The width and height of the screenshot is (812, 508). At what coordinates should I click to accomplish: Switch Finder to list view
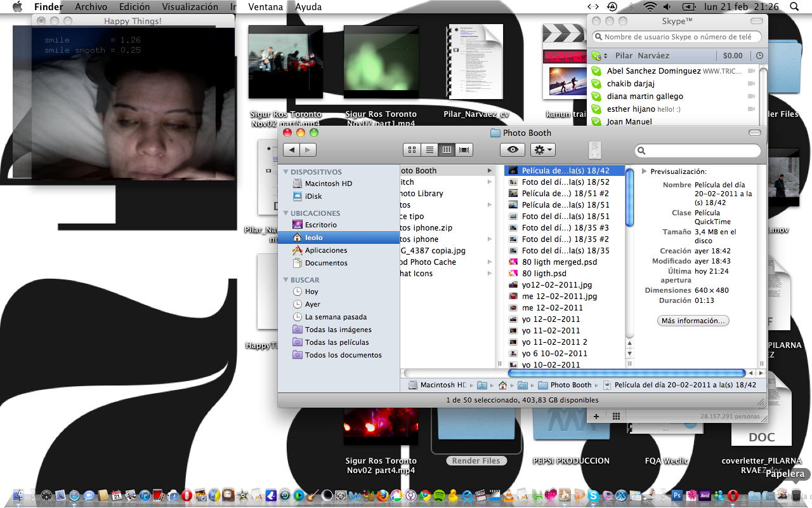point(429,150)
